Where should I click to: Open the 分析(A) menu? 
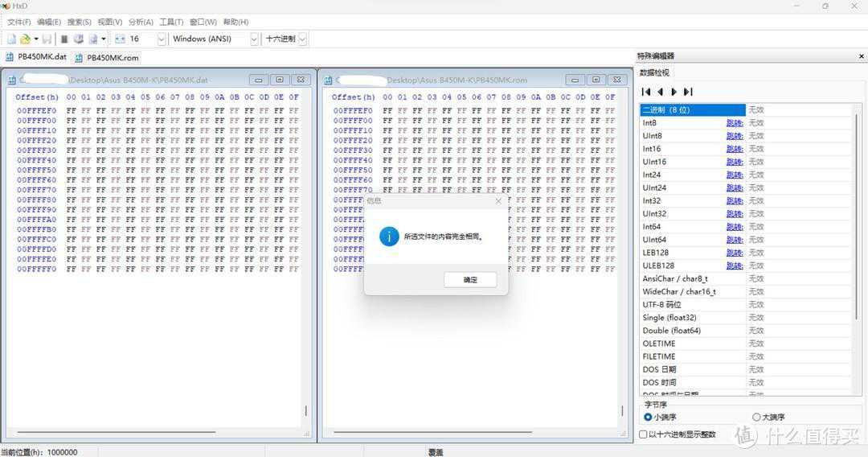pos(141,22)
